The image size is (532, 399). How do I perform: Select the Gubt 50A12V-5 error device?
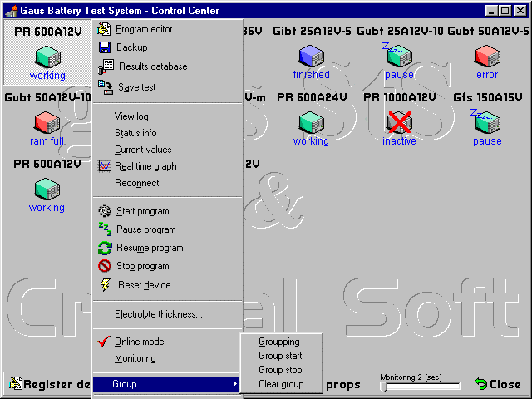click(487, 57)
